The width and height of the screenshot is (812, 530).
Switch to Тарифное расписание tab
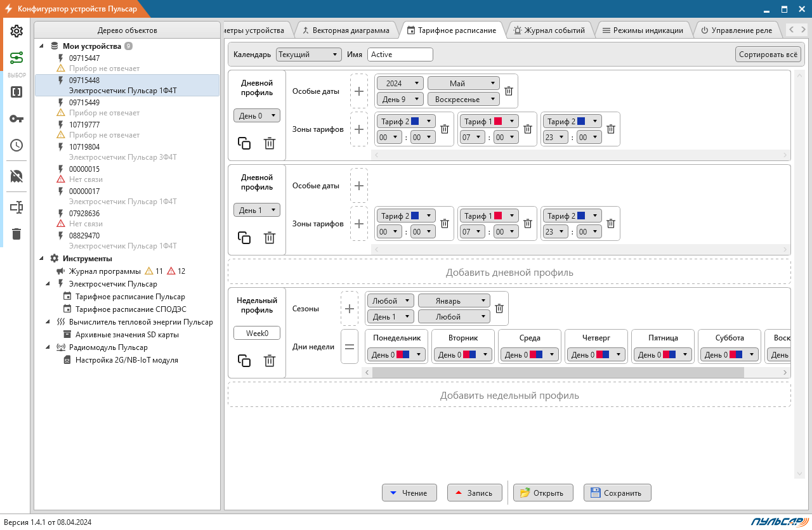pyautogui.click(x=452, y=30)
